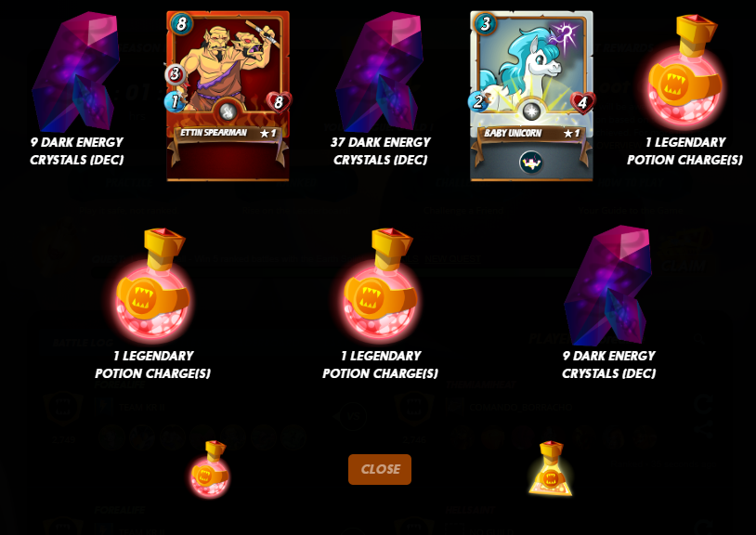Viewport: 756px width, 535px height.
Task: Click the top-right legendary potion flask
Action: (684, 72)
